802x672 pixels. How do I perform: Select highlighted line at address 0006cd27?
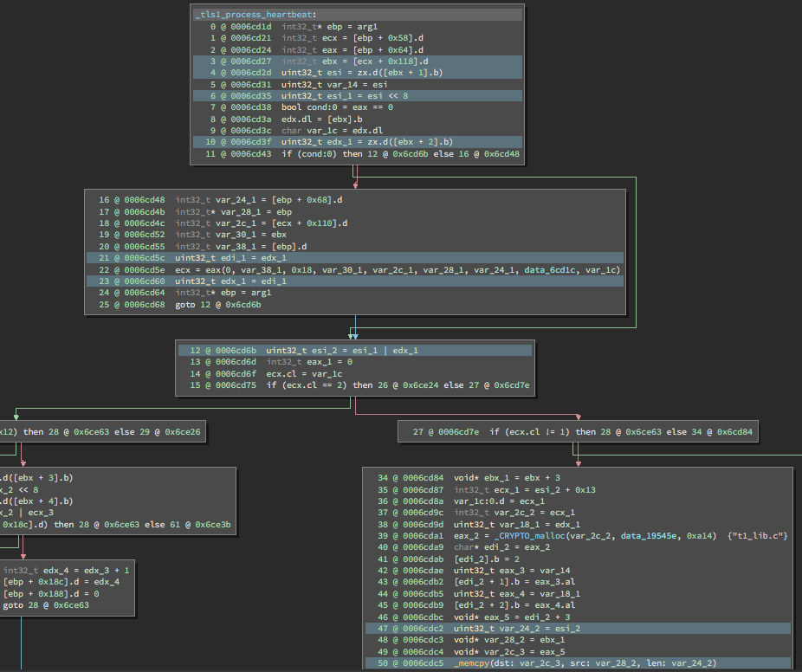click(x=356, y=61)
